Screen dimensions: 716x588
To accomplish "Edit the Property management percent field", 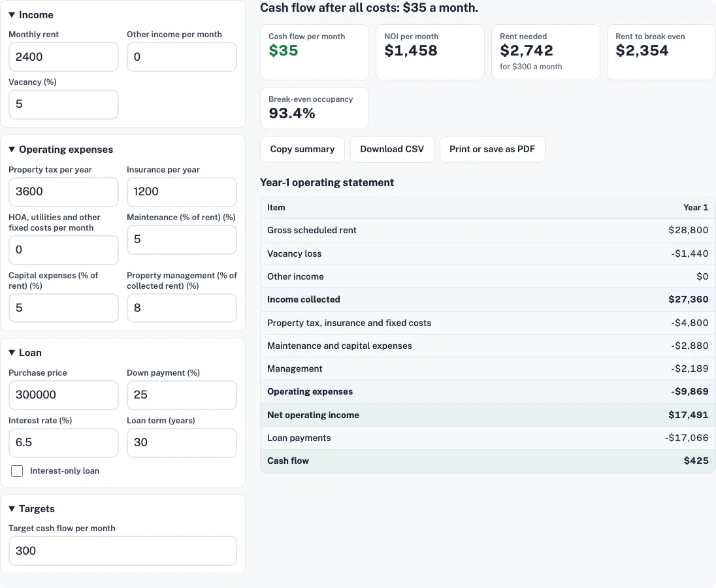I will tap(182, 308).
